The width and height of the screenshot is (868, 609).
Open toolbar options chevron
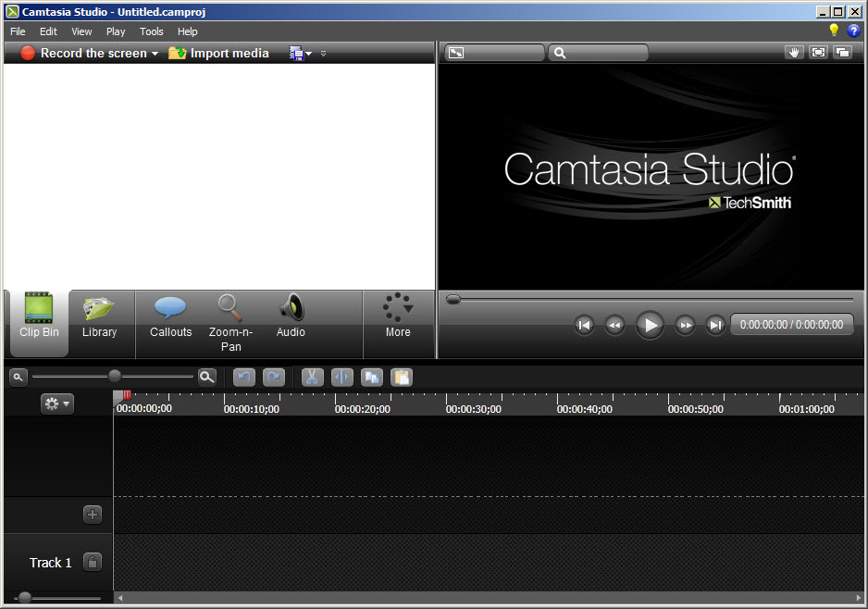click(x=323, y=54)
